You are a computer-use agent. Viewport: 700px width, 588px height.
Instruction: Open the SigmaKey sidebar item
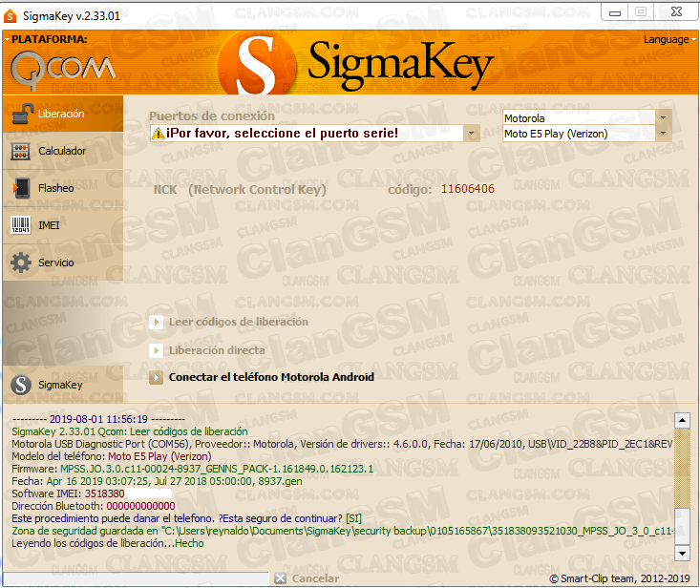pyautogui.click(x=62, y=385)
